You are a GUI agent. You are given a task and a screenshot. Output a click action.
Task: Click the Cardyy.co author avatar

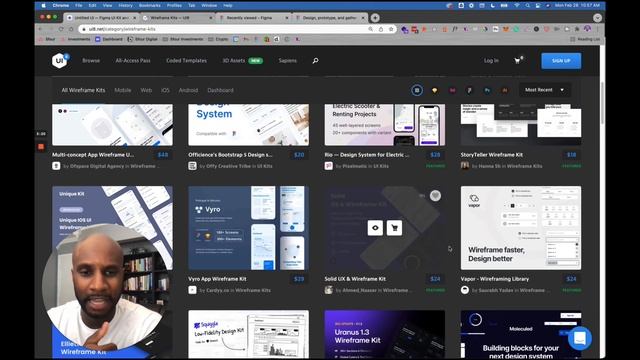coord(192,290)
